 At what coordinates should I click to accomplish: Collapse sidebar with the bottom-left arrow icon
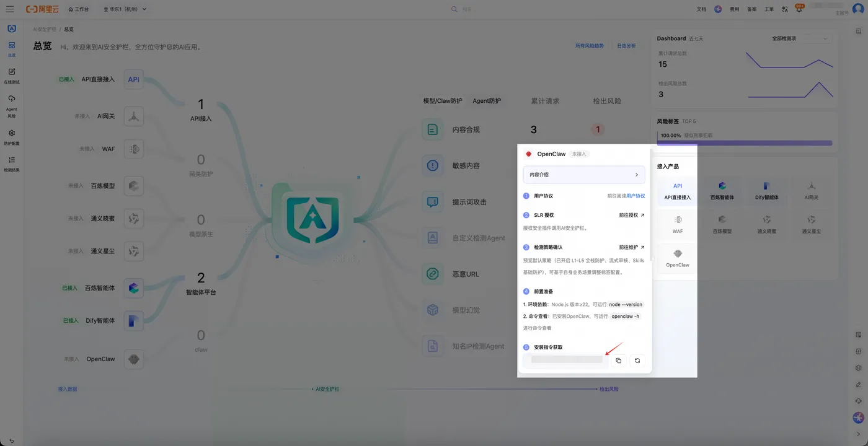pyautogui.click(x=11, y=440)
